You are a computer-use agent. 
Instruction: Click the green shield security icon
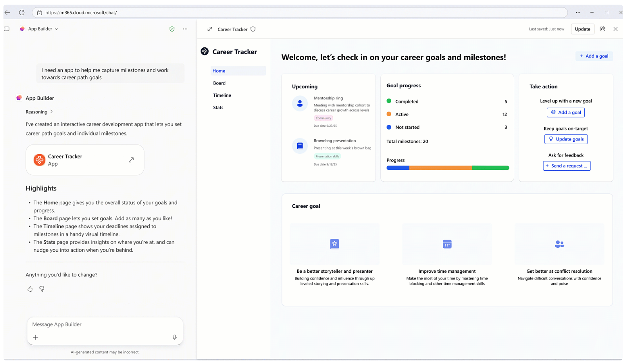172,29
